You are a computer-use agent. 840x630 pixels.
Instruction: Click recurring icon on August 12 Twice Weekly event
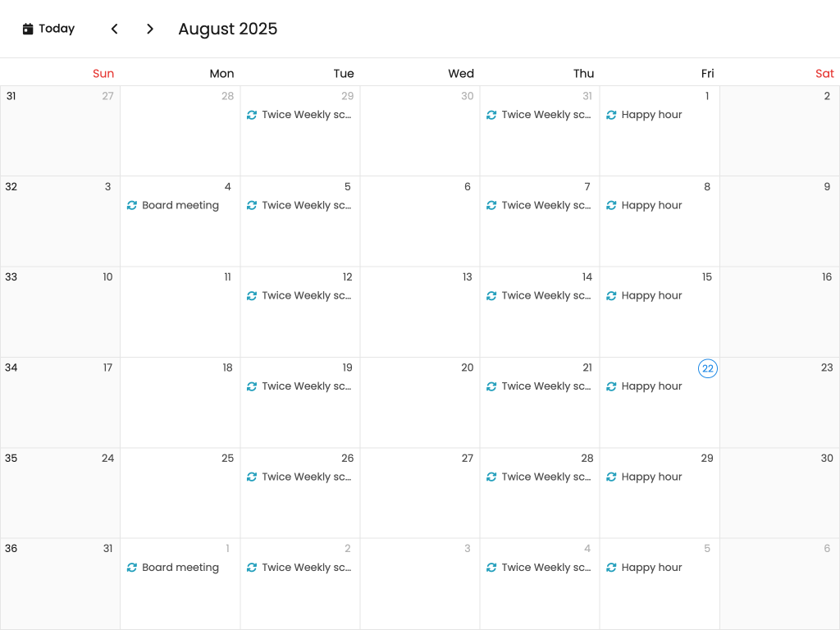[x=252, y=296]
